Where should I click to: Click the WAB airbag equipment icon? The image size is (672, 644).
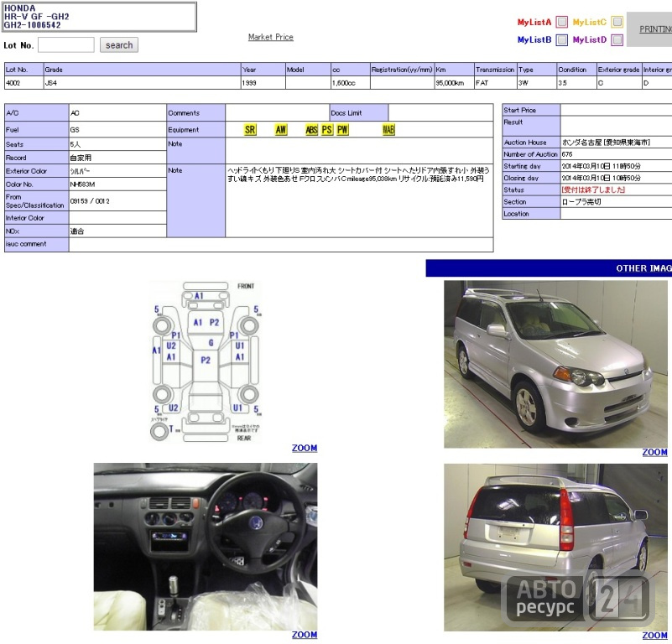pyautogui.click(x=388, y=130)
